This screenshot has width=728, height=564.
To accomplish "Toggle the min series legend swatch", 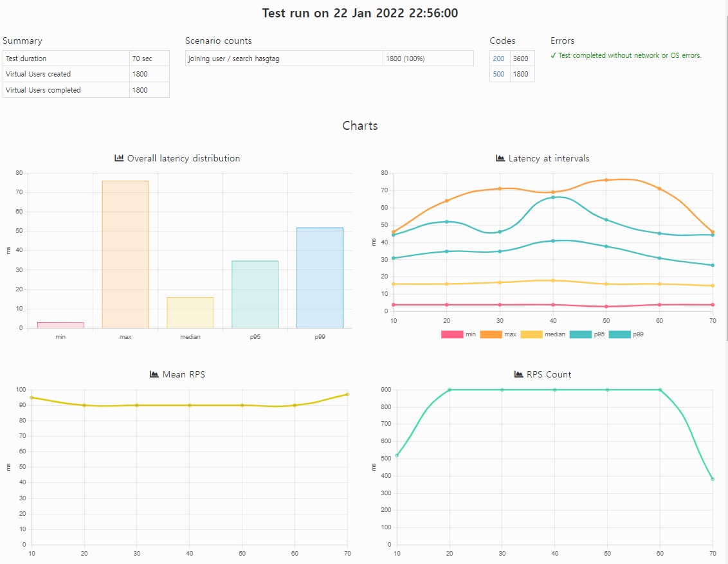I will pyautogui.click(x=452, y=334).
